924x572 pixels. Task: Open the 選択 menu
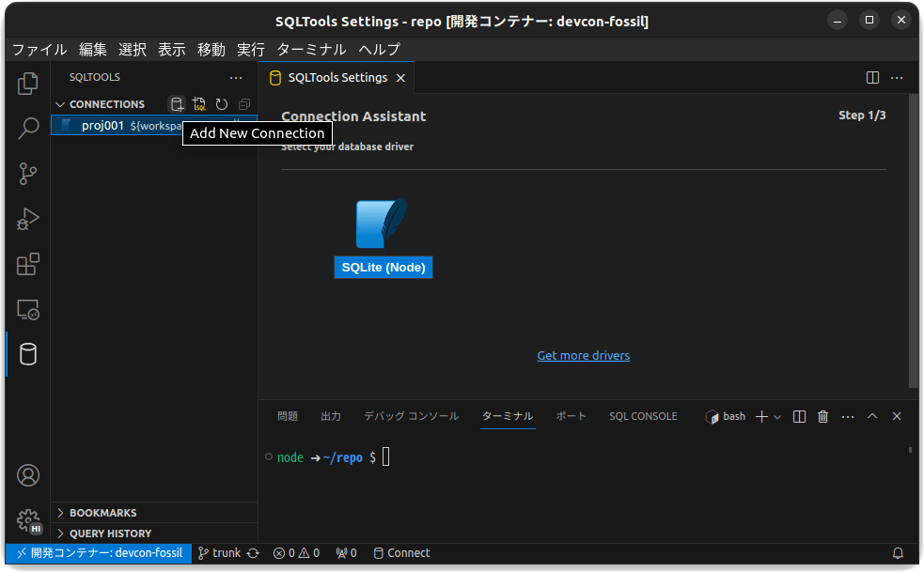[133, 50]
